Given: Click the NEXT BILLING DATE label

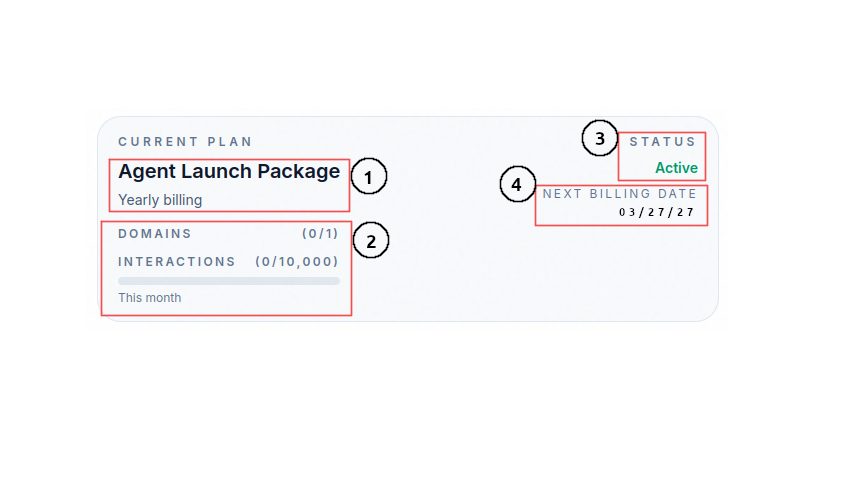Looking at the screenshot, I should point(619,194).
